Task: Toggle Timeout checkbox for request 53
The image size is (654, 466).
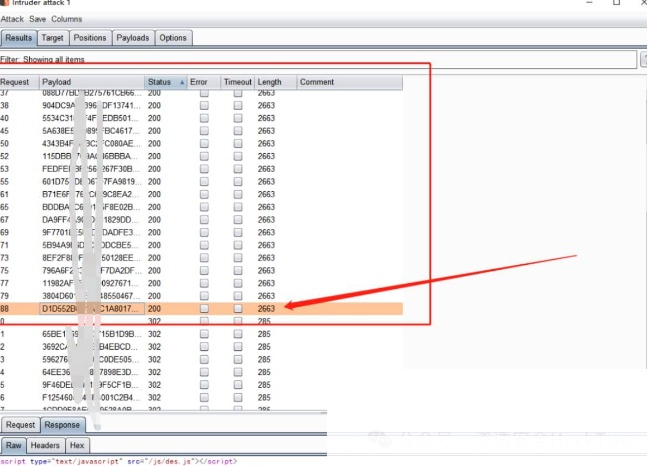Action: pyautogui.click(x=238, y=169)
